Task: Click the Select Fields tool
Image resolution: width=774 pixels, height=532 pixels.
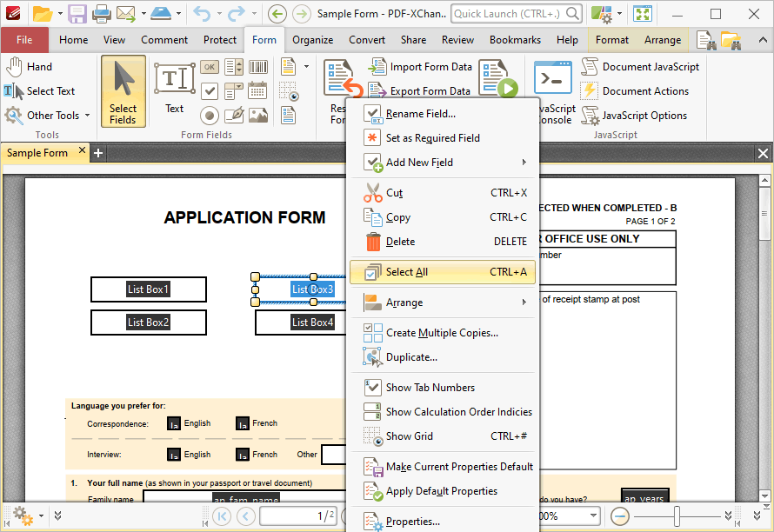Action: point(123,92)
